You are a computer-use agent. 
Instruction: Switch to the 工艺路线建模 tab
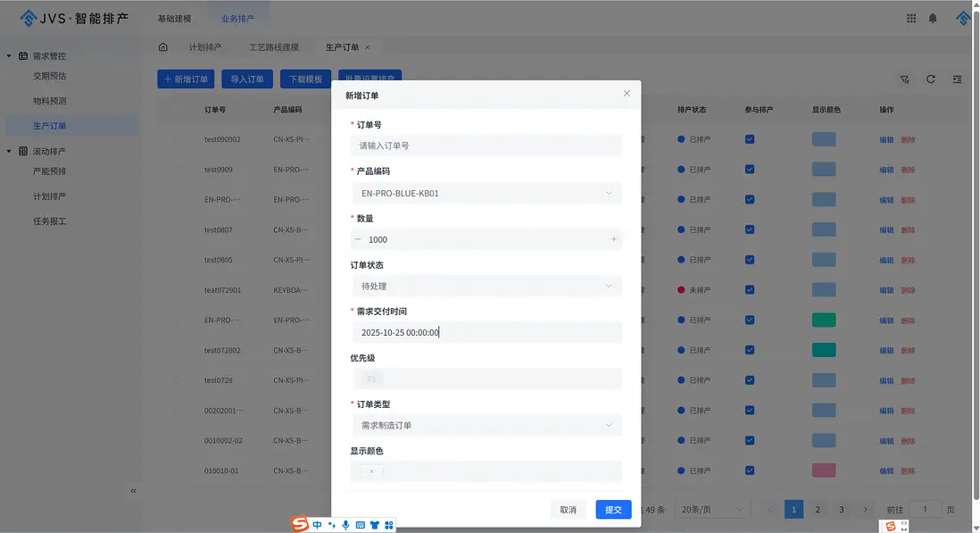pos(273,47)
